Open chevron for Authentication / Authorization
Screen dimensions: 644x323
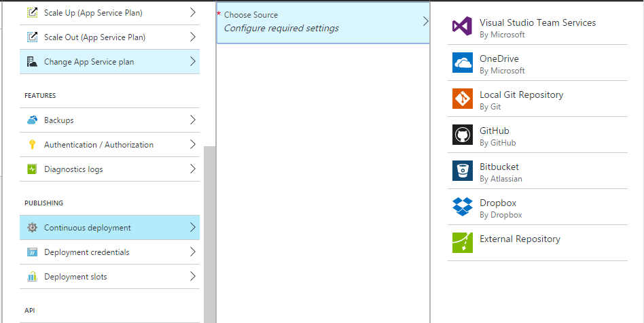(x=193, y=145)
